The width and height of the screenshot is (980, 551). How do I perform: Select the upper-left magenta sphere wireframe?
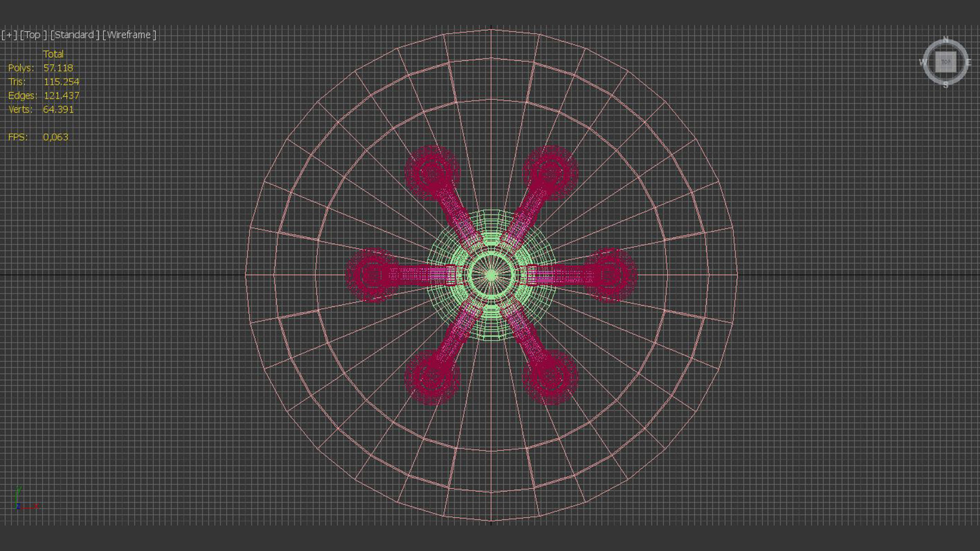[432, 173]
